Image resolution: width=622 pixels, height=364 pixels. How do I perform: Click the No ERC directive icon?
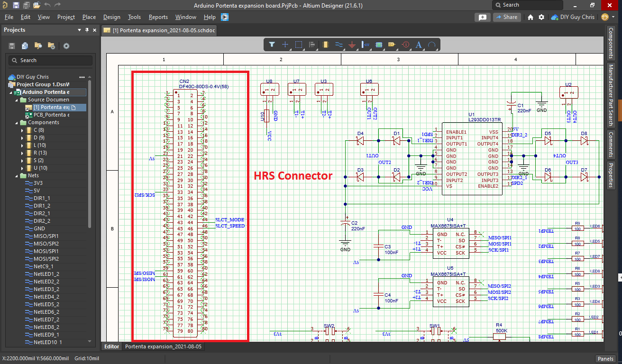coord(405,45)
